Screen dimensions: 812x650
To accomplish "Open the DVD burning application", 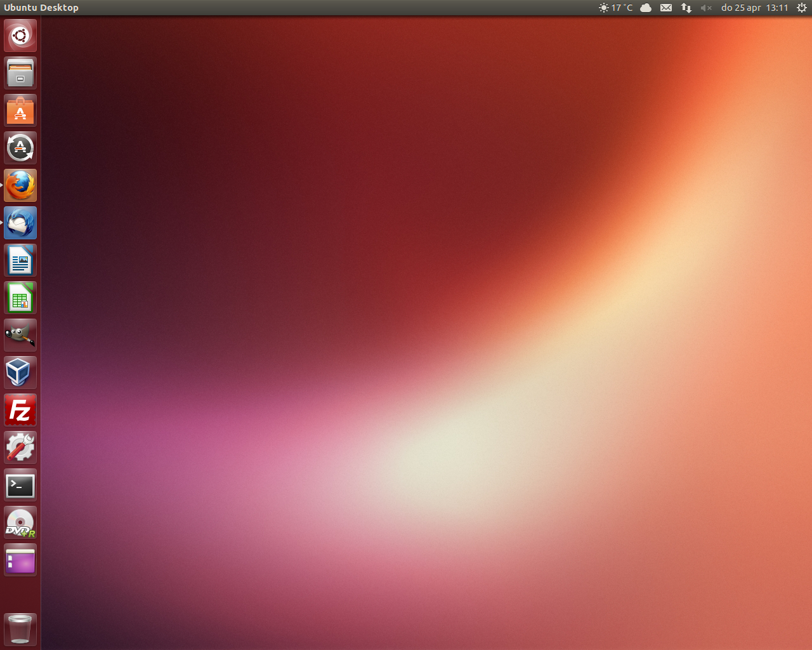I will point(20,522).
